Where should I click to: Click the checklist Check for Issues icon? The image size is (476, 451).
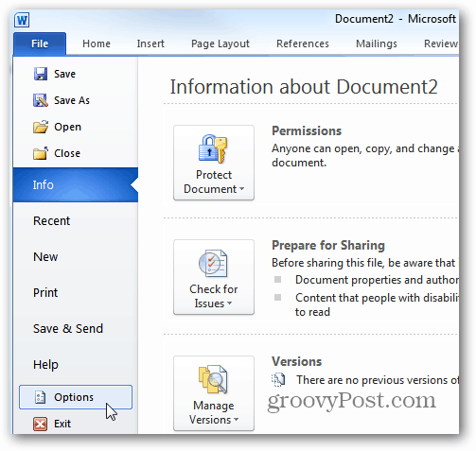(213, 264)
